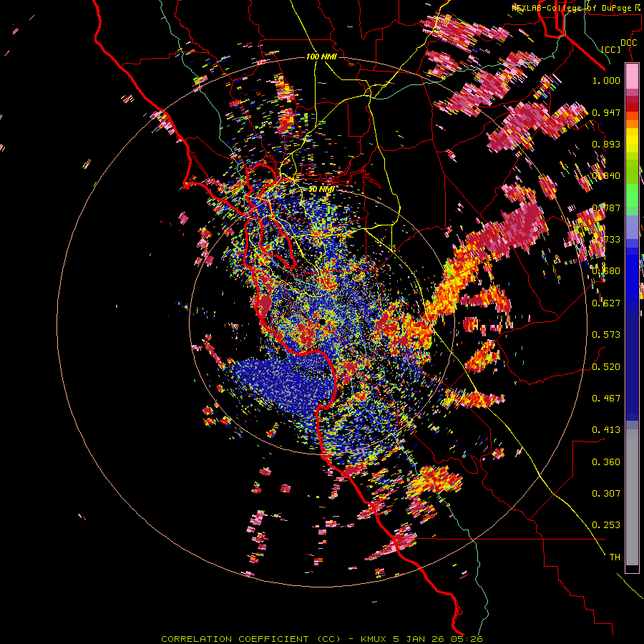This screenshot has height=644, width=644.
Task: Select the 0.520 legend value
Action: [x=606, y=366]
